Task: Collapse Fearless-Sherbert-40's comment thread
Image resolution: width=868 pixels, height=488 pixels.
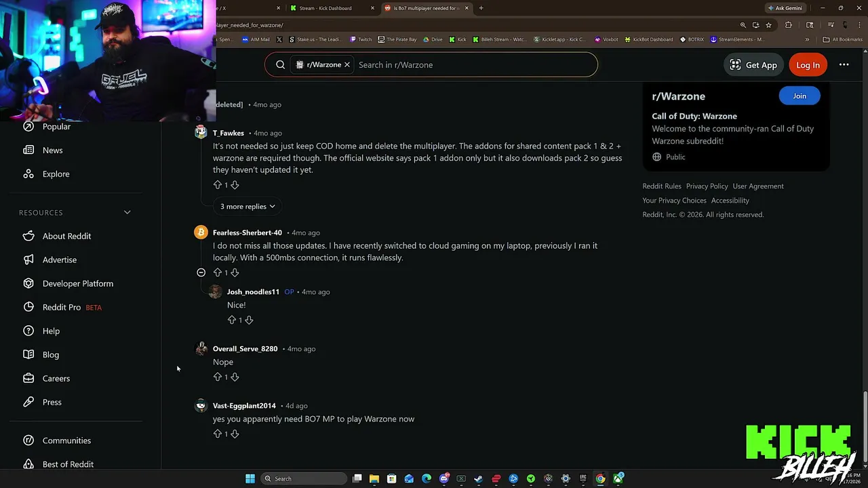Action: pyautogui.click(x=201, y=272)
